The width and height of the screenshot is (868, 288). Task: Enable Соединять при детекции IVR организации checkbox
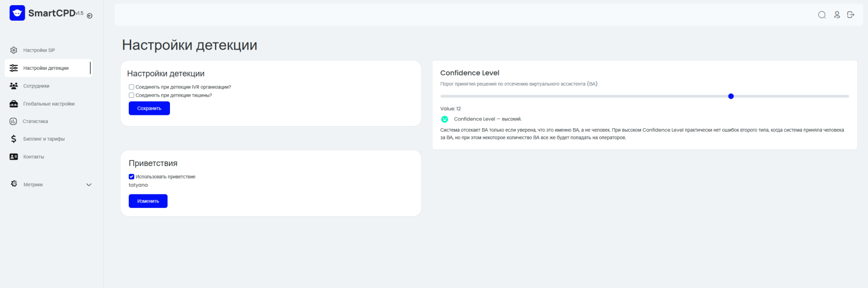coord(131,87)
